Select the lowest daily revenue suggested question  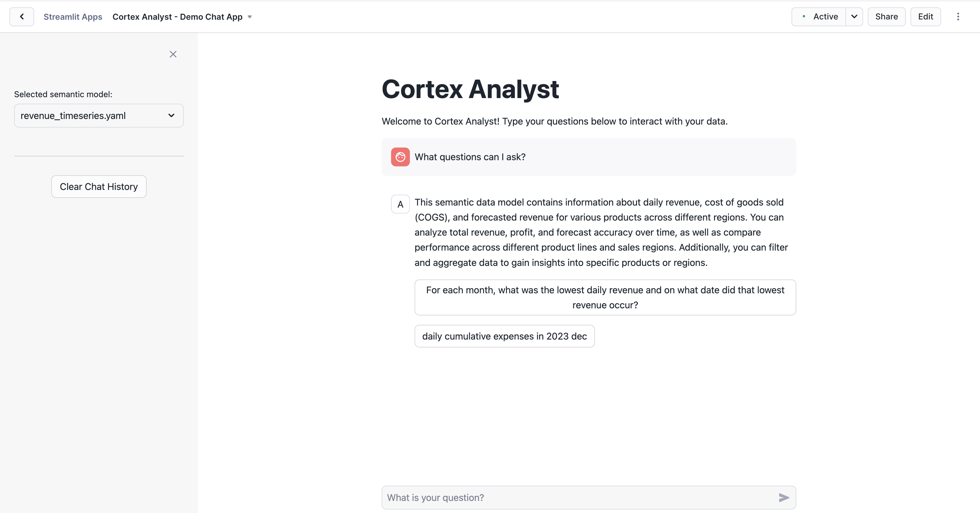coord(605,297)
